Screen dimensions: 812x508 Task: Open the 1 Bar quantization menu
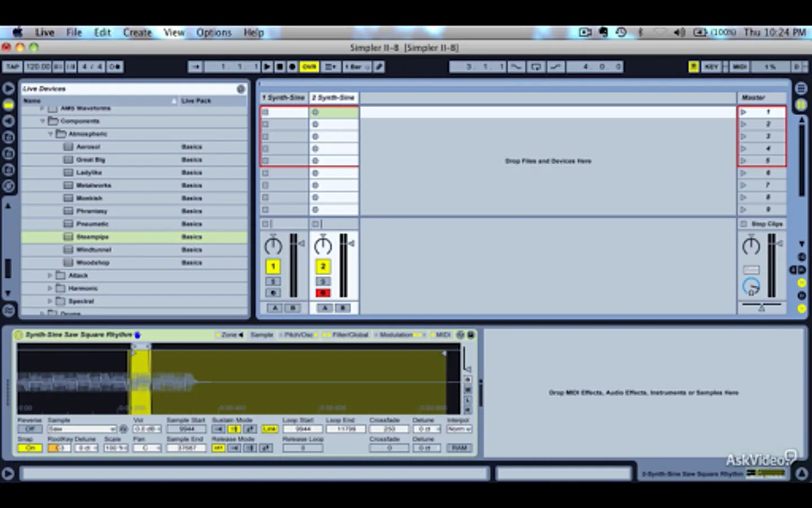click(x=357, y=67)
